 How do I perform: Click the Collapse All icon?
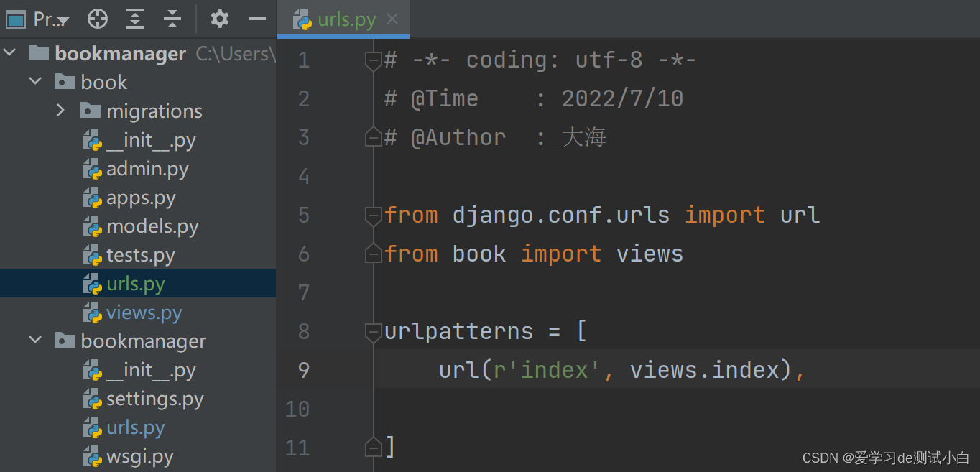click(x=172, y=19)
